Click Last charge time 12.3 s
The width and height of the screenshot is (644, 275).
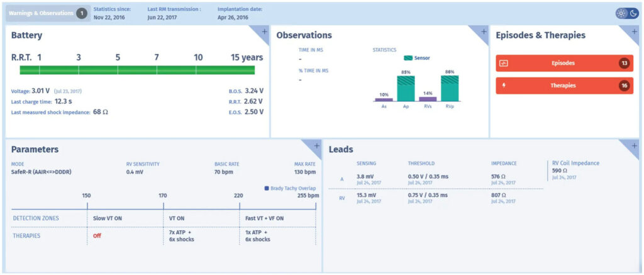pos(64,101)
